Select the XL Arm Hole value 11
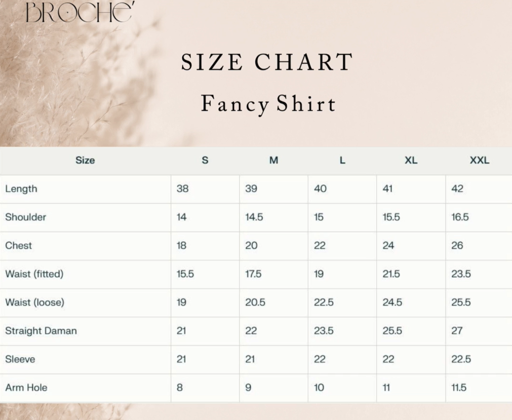This screenshot has height=420, width=512. (386, 388)
